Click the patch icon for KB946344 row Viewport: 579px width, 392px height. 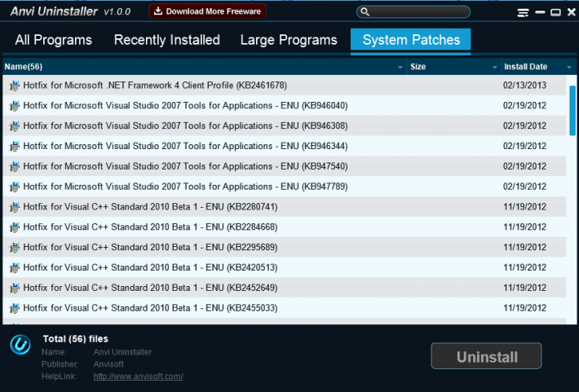(15, 147)
